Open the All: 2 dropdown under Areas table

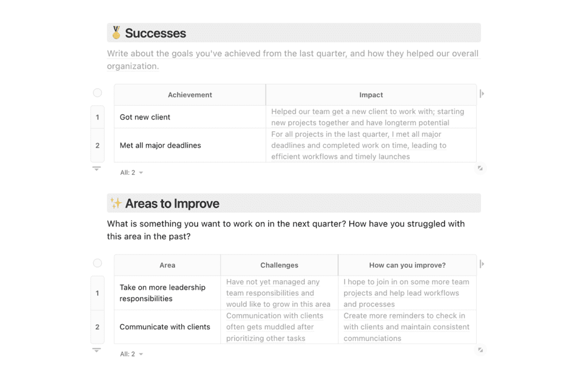[131, 353]
